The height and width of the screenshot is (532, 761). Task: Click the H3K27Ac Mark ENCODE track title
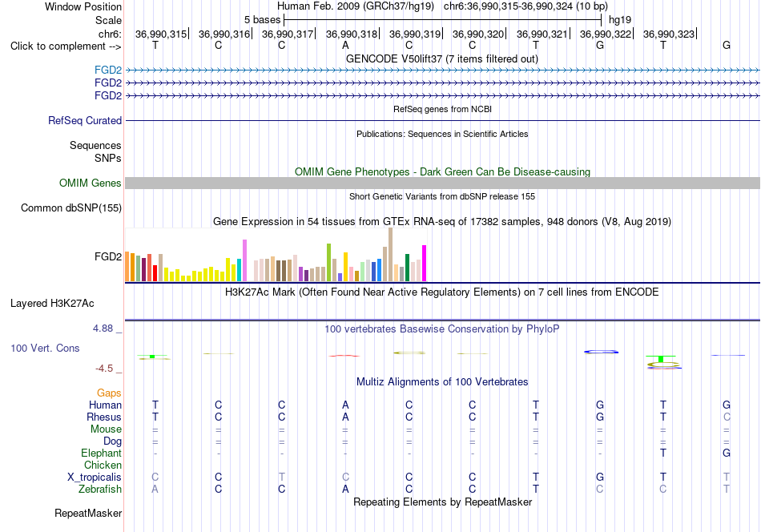[x=442, y=292]
